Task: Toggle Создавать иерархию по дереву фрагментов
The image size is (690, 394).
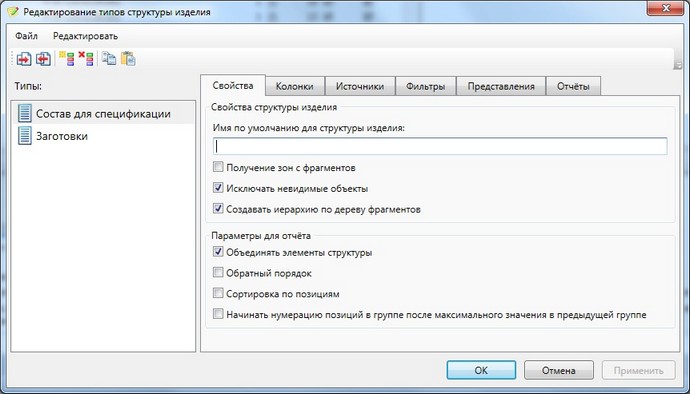Action: [218, 209]
